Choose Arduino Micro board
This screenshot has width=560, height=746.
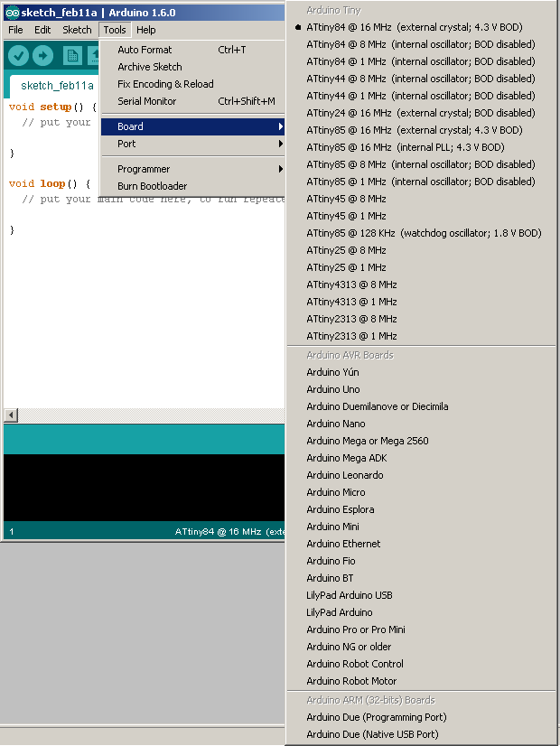[x=421, y=492]
